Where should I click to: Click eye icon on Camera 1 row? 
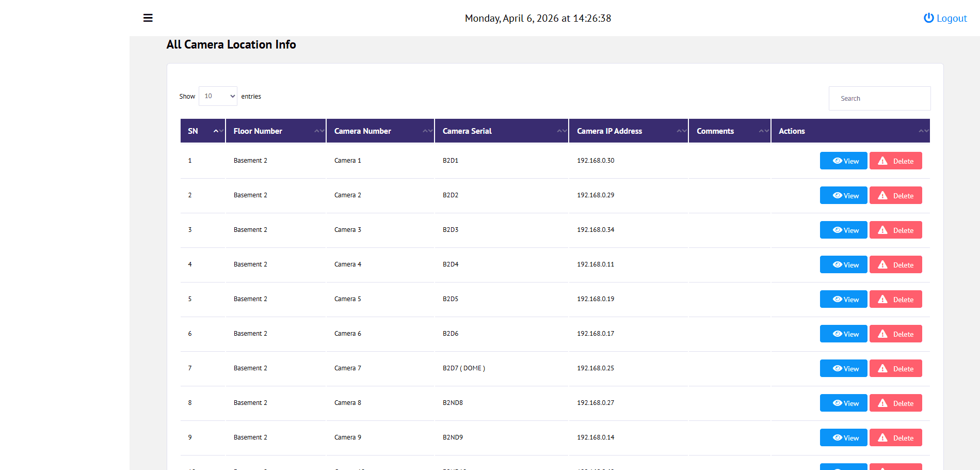837,161
